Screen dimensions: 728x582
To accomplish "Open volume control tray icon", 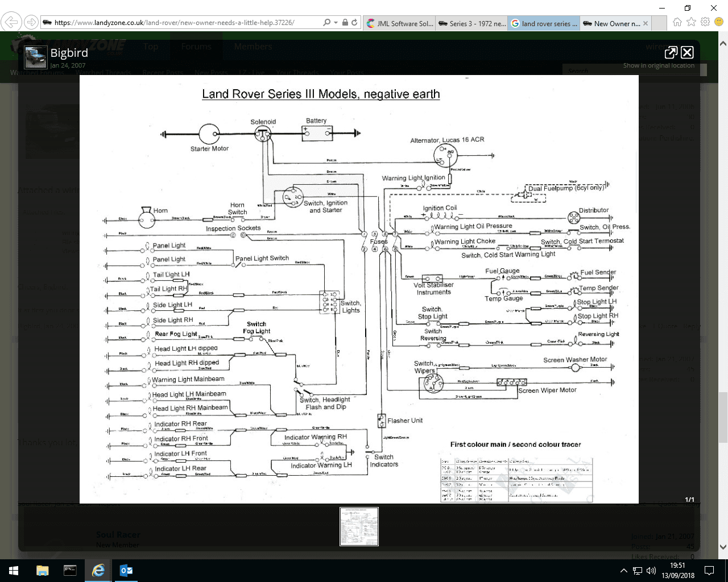I will 651,571.
